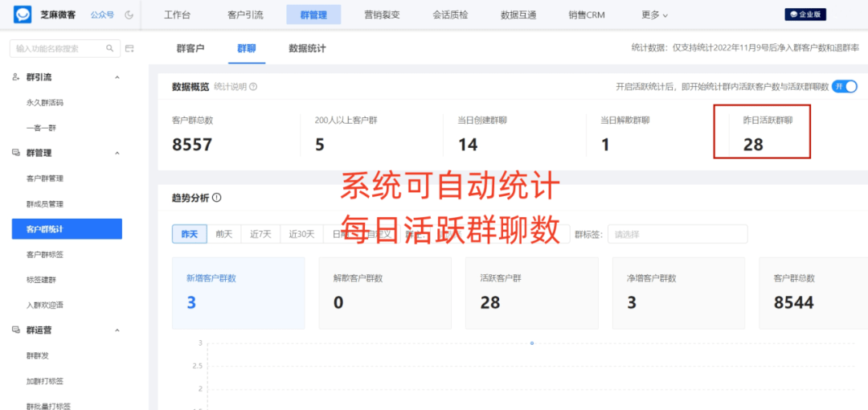Open the 客户引流 top menu

[x=245, y=14]
